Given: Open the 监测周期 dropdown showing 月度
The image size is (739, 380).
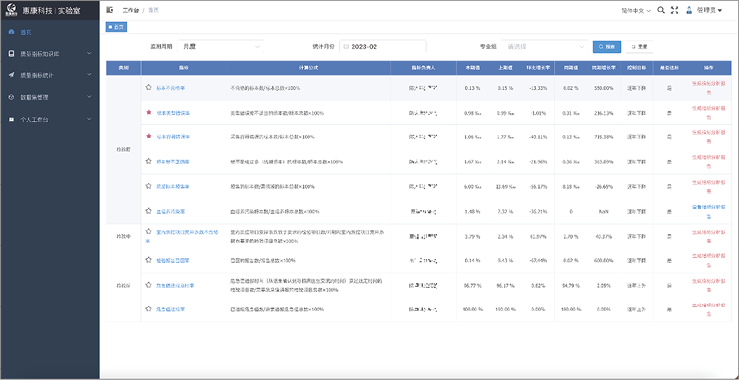Looking at the screenshot, I should (x=221, y=47).
